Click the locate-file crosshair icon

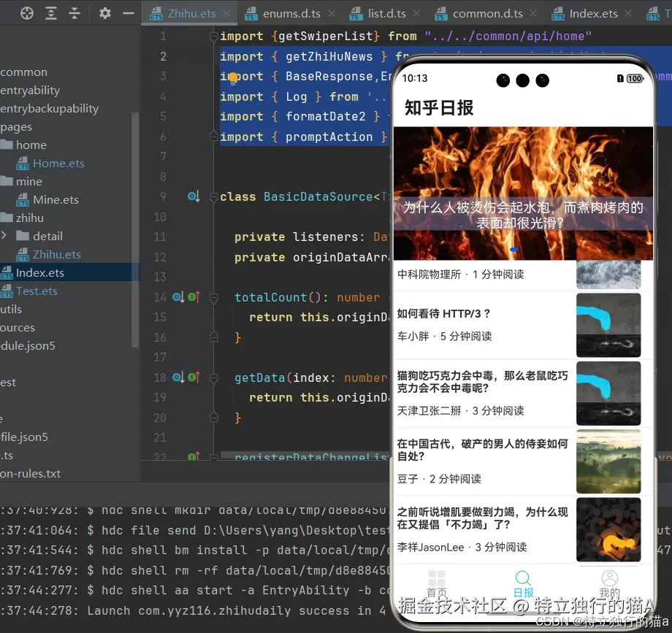[x=27, y=13]
